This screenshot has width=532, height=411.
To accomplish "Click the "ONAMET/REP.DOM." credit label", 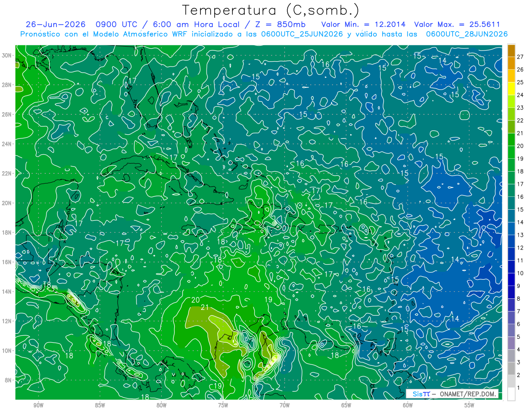I will pyautogui.click(x=467, y=394).
